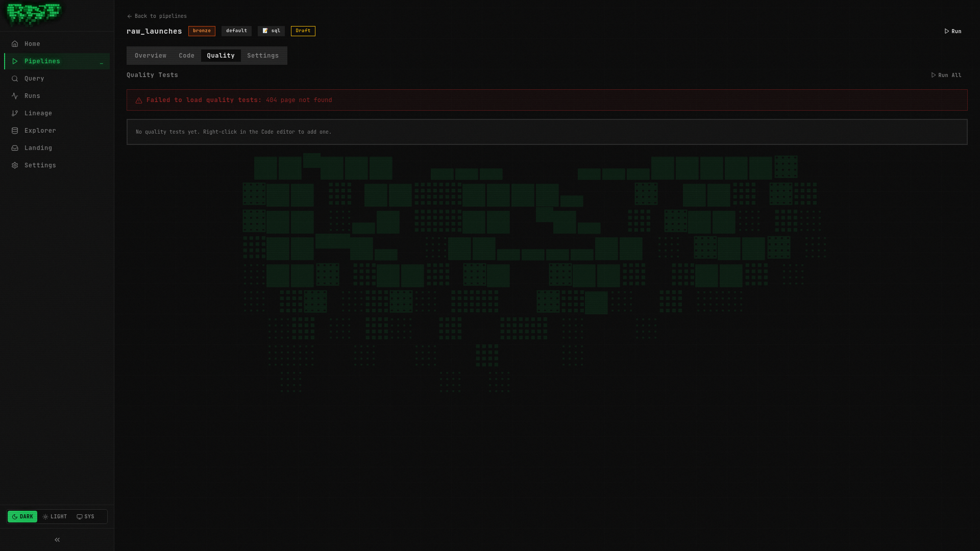Switch theme to LIGHT mode

(55, 517)
